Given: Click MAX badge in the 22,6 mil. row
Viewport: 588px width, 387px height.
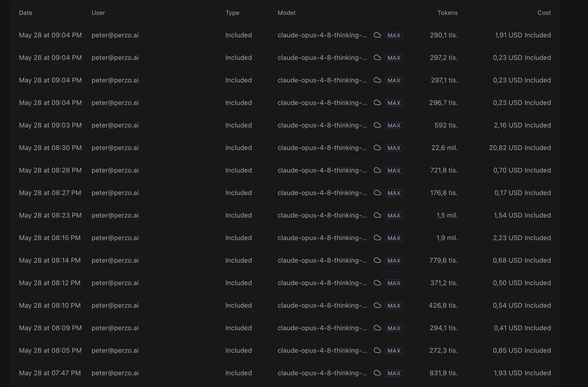Looking at the screenshot, I should 394,148.
